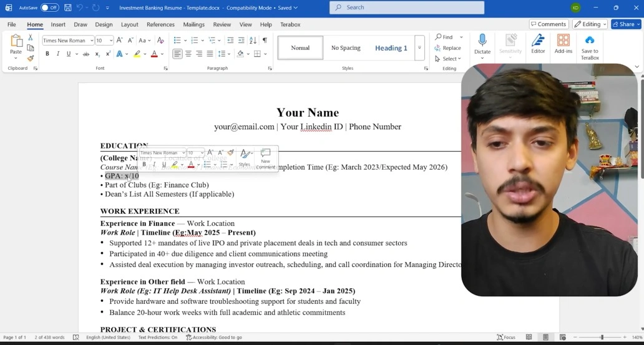644x345 pixels.
Task: Click the Paste clipboard icon
Action: (16, 41)
